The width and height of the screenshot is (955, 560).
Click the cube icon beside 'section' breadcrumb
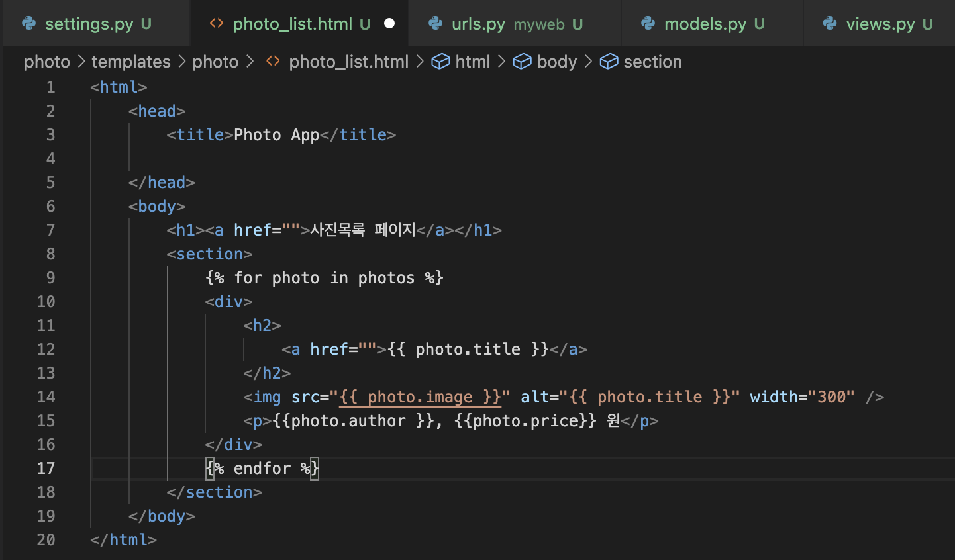609,62
